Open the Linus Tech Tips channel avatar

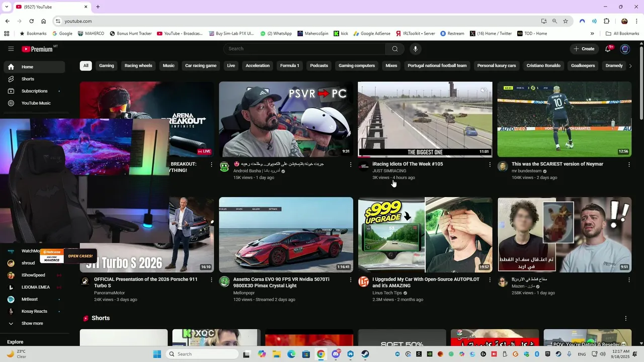pyautogui.click(x=363, y=282)
